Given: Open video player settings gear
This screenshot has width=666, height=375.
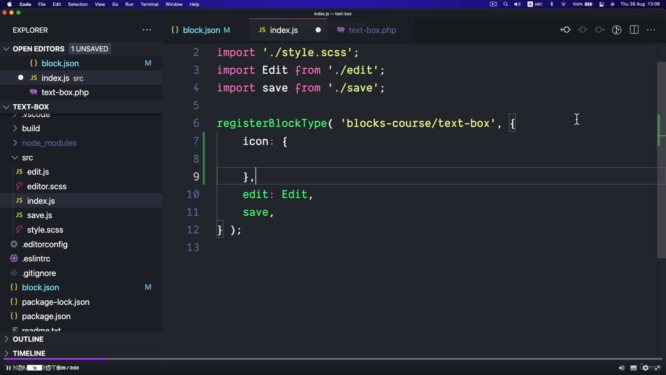Looking at the screenshot, I should click(x=645, y=368).
